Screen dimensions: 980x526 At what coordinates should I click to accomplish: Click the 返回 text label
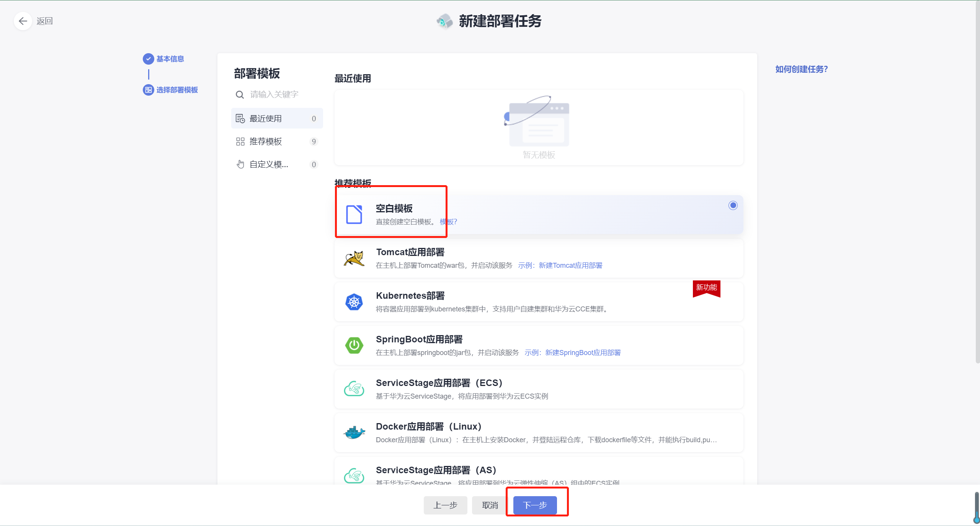coord(45,21)
